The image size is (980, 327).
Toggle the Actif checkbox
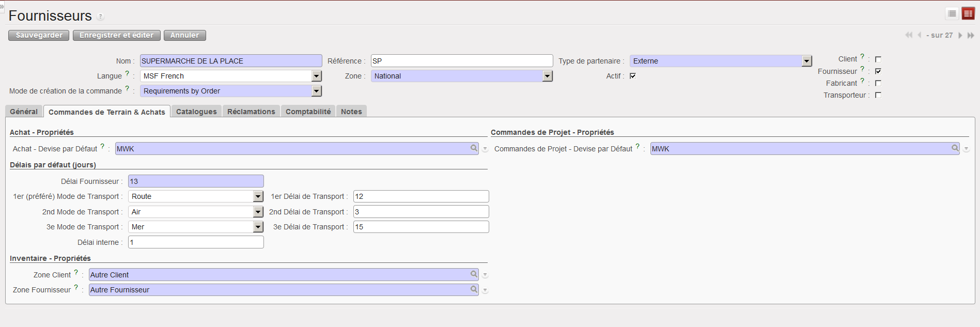(x=633, y=76)
